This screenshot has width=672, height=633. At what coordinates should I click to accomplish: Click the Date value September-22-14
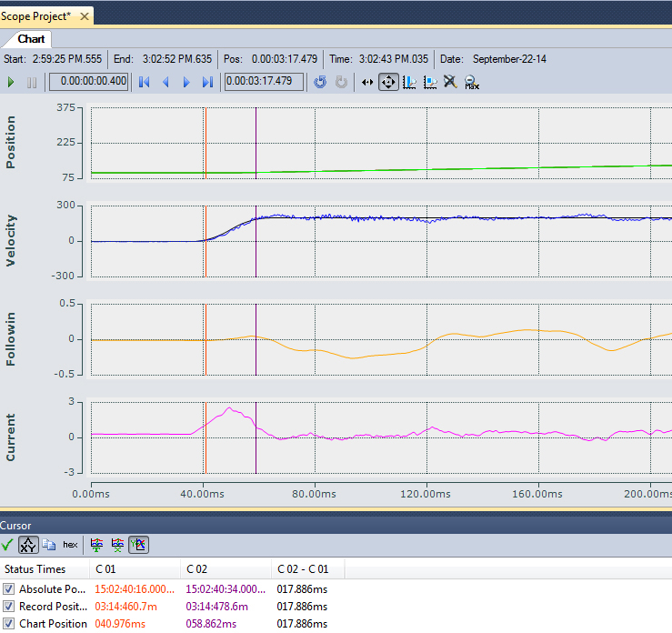pyautogui.click(x=509, y=59)
